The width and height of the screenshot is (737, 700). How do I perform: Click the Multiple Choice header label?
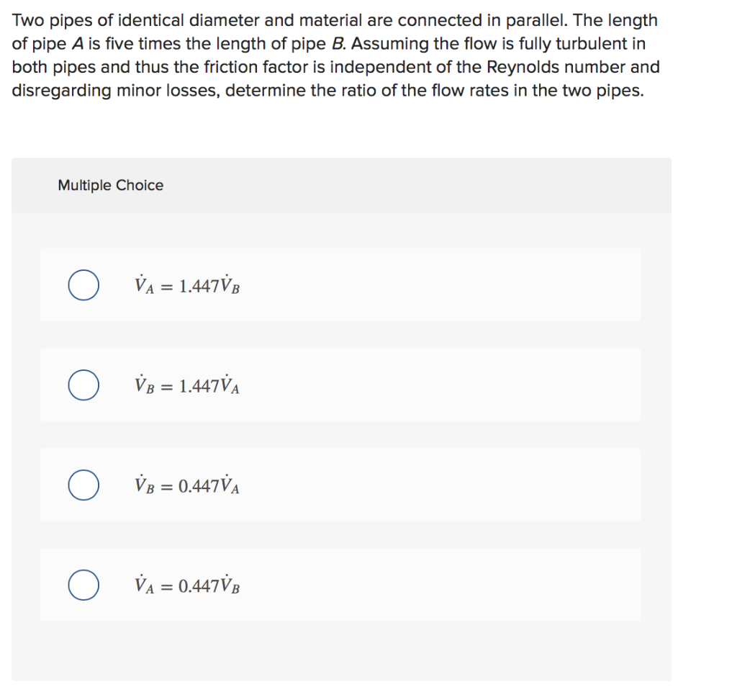[x=110, y=185]
